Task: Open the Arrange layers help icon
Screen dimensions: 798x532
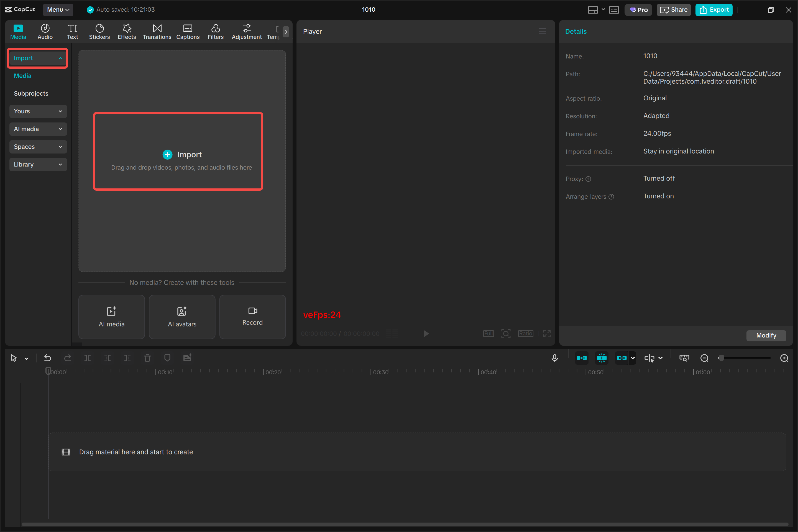Action: click(x=611, y=197)
